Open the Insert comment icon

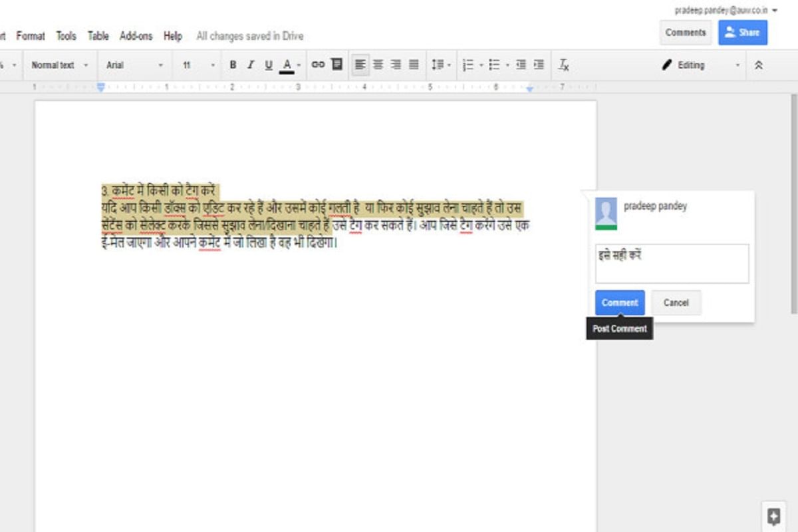(x=337, y=65)
